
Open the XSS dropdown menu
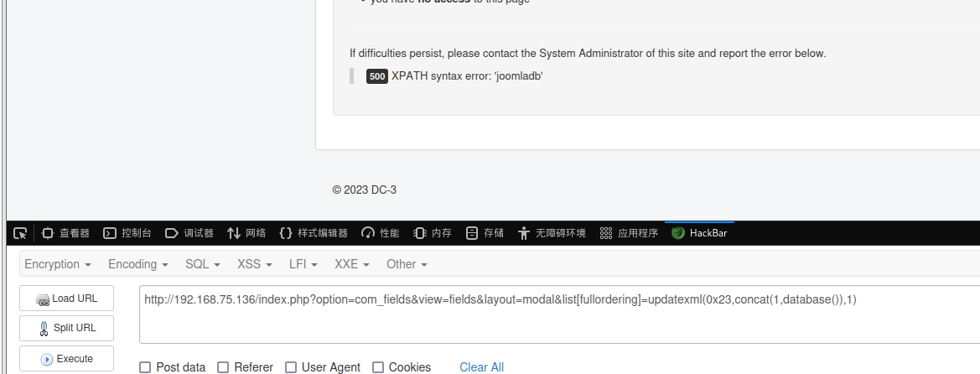[x=254, y=264]
